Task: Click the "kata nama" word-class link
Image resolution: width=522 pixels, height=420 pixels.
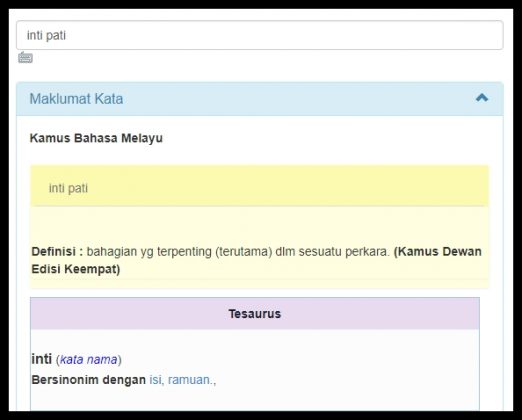Action: tap(89, 359)
